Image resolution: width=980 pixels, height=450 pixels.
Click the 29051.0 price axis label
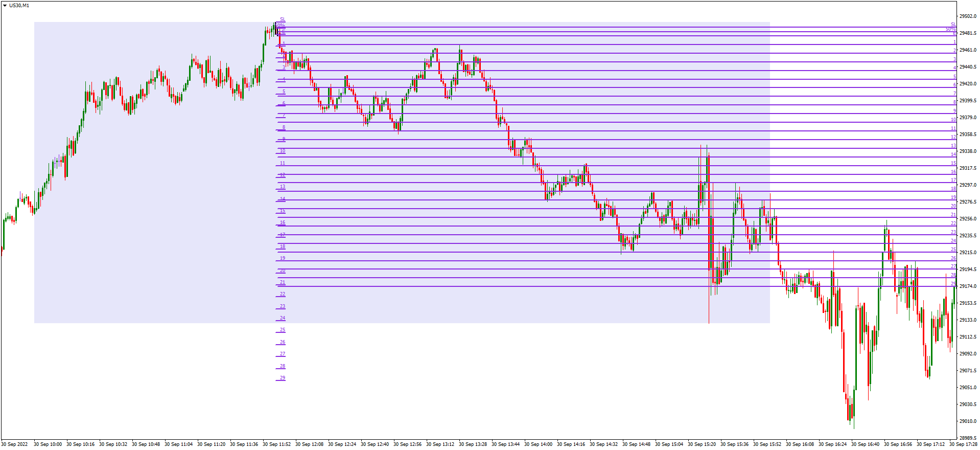(968, 388)
